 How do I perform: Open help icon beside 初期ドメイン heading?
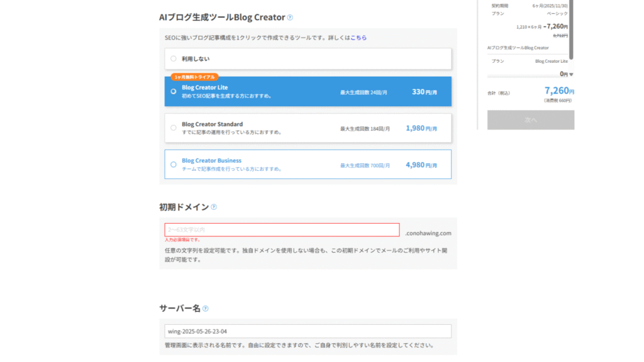pyautogui.click(x=214, y=207)
